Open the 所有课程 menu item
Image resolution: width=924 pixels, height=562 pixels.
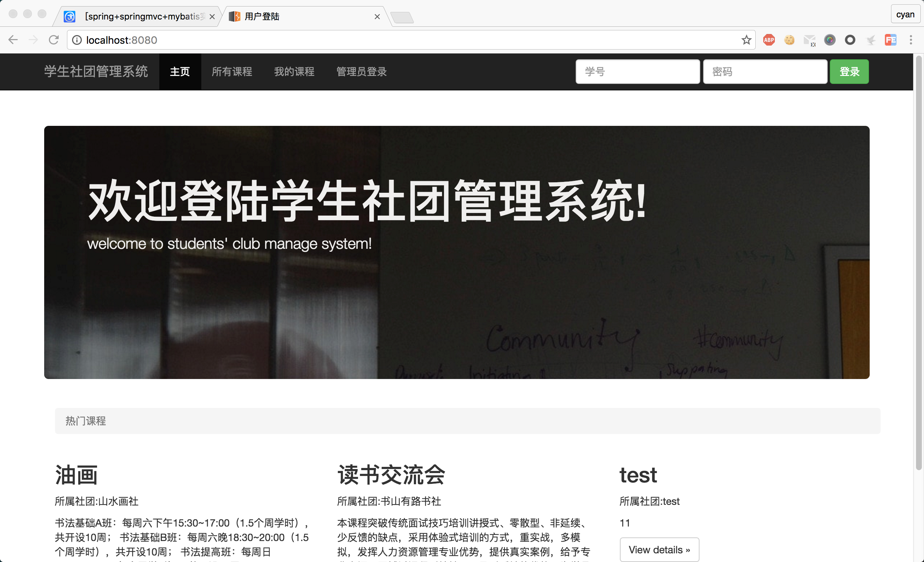coord(231,72)
